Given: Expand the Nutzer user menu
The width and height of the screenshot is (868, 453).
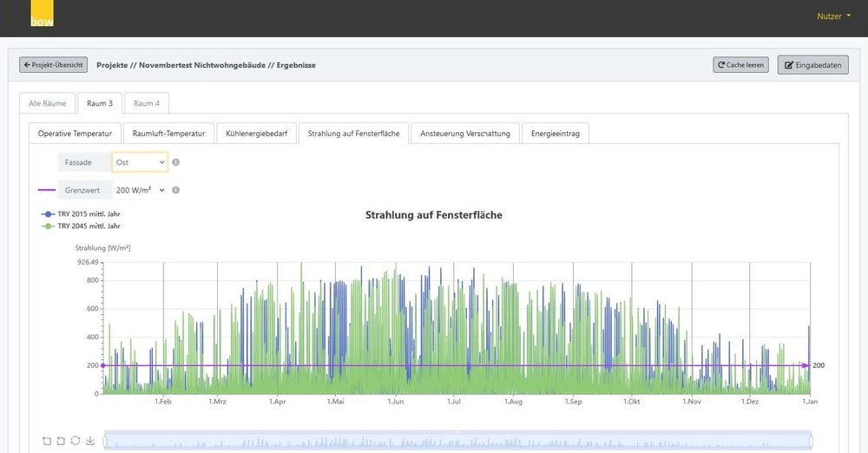Looking at the screenshot, I should tap(832, 16).
